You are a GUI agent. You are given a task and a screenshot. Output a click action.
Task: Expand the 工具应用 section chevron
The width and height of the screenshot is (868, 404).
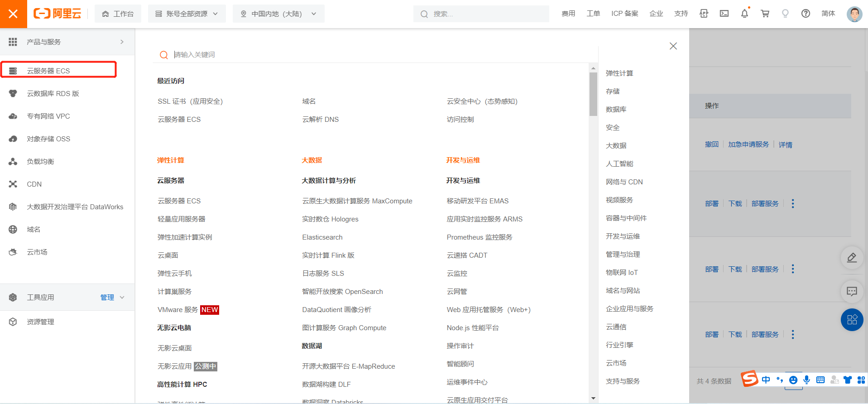[122, 297]
